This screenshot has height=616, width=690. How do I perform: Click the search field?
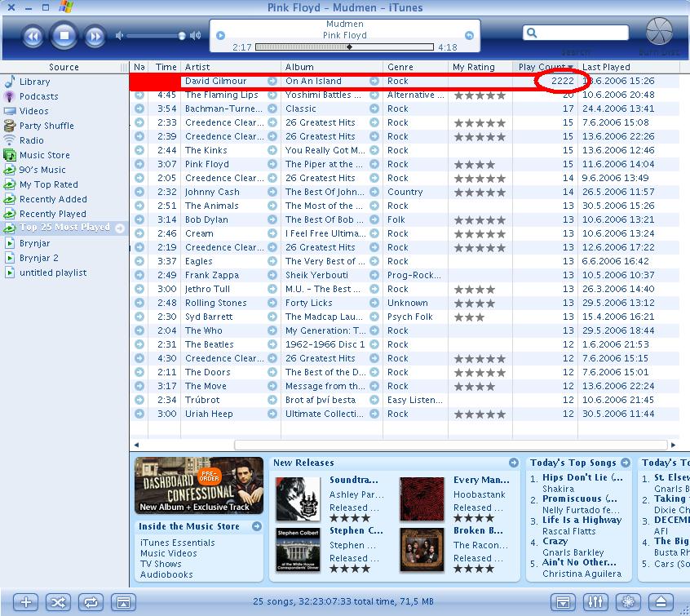click(576, 33)
